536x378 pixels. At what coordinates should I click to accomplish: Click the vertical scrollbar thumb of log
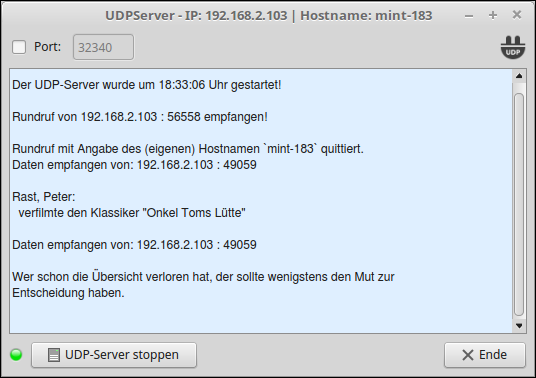coord(519,204)
